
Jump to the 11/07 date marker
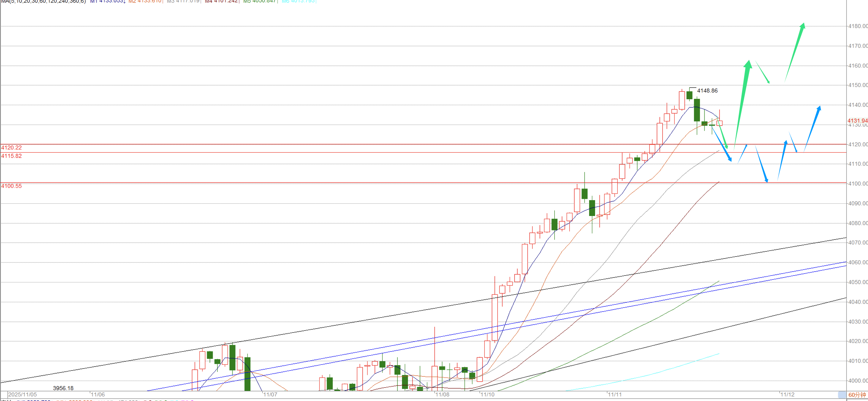(270, 395)
